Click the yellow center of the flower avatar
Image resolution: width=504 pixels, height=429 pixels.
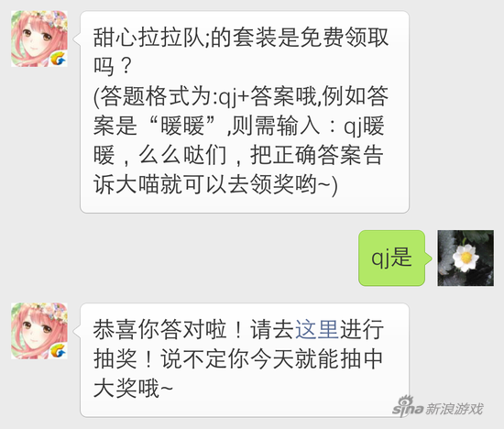pyautogui.click(x=466, y=258)
